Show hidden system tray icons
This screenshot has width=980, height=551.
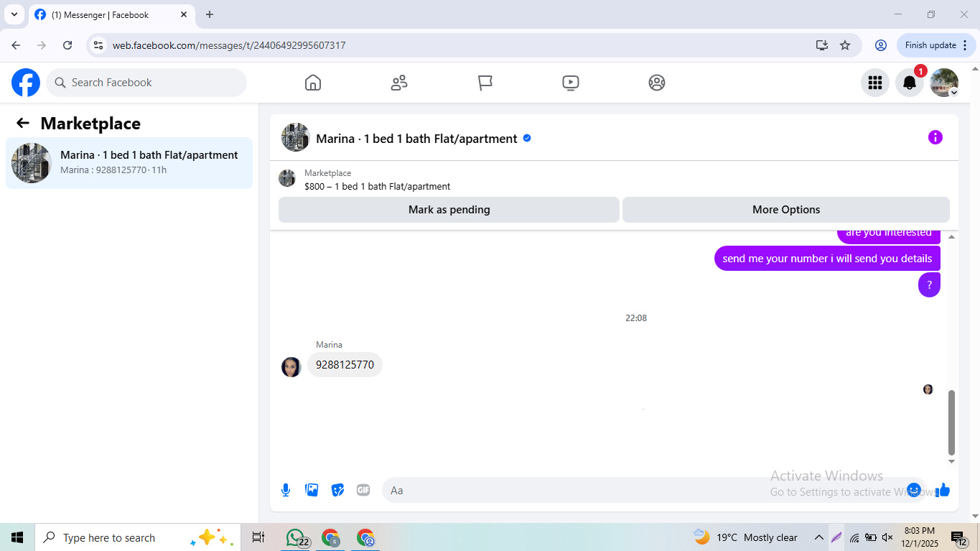(x=818, y=537)
